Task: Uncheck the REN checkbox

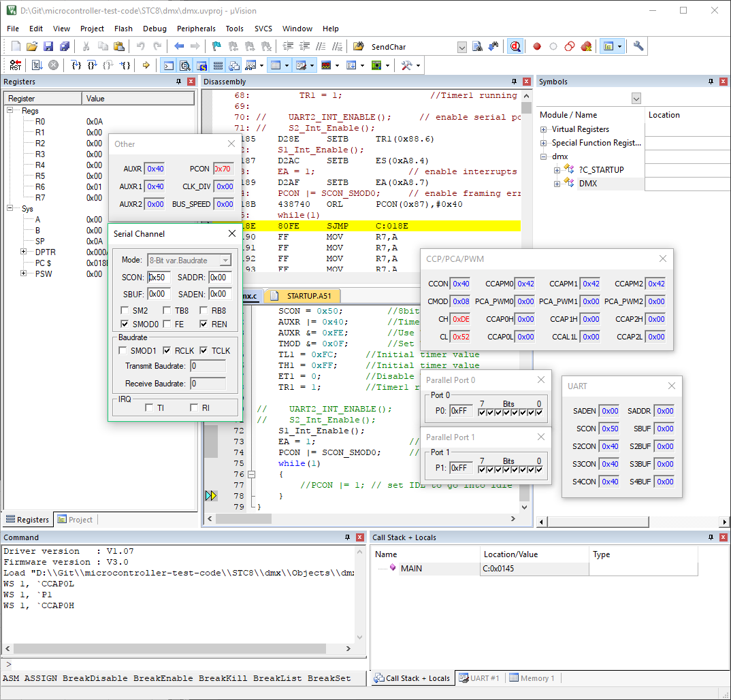Action: [204, 324]
